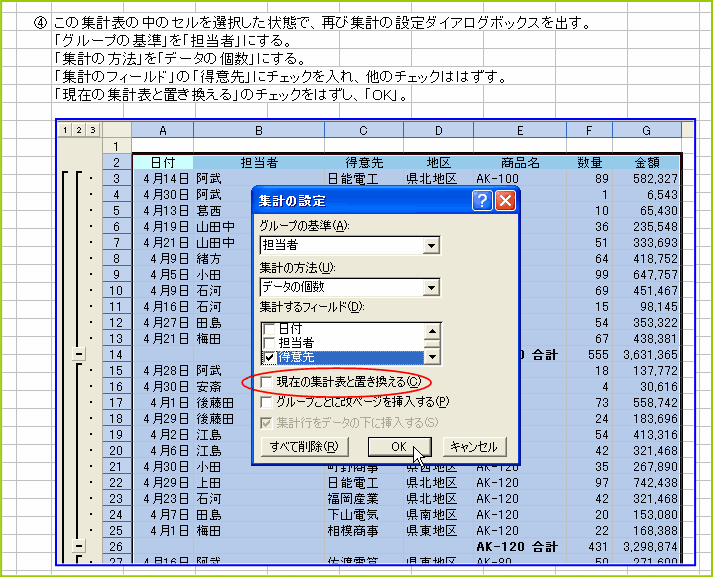The height and width of the screenshot is (577, 713).
Task: Select column B header
Action: point(259,130)
